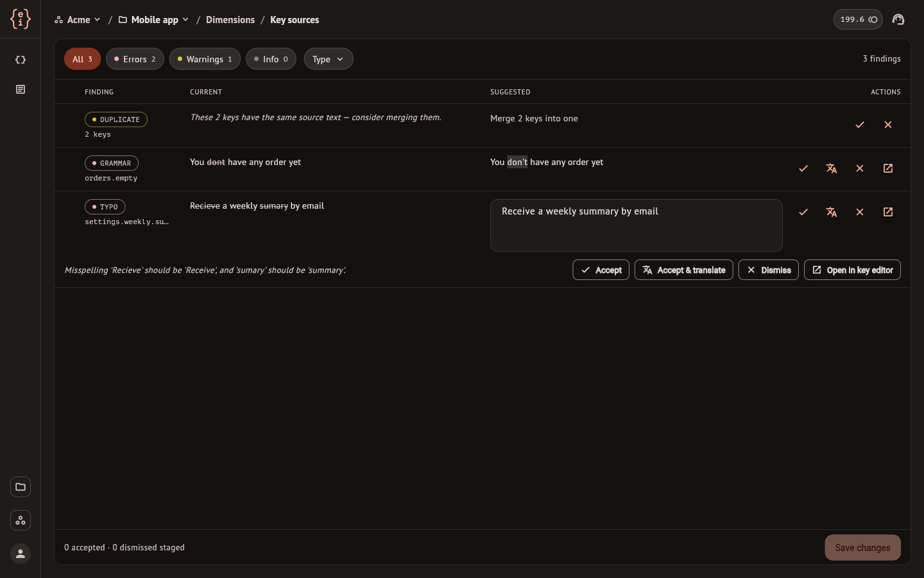Click the Key sources breadcrumb

pyautogui.click(x=295, y=20)
